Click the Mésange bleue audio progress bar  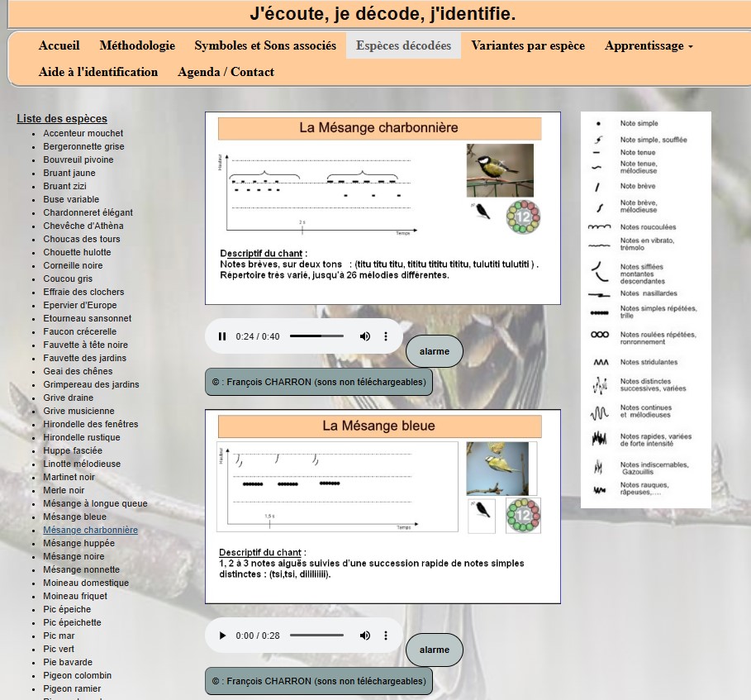(316, 636)
